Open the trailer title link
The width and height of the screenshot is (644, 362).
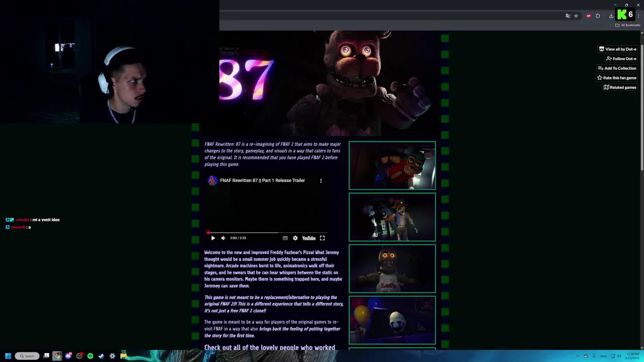pyautogui.click(x=262, y=180)
